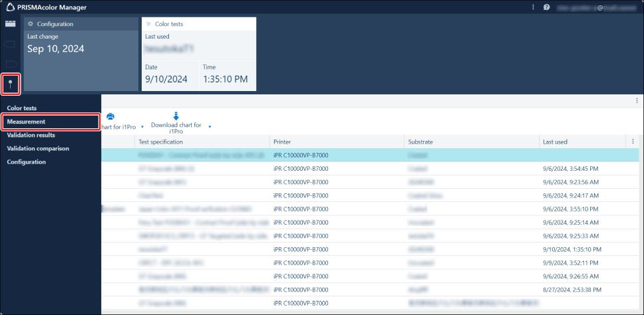Click the left-pointing tag icon in sidebar
Image resolution: width=644 pixels, height=315 pixels.
(10, 44)
